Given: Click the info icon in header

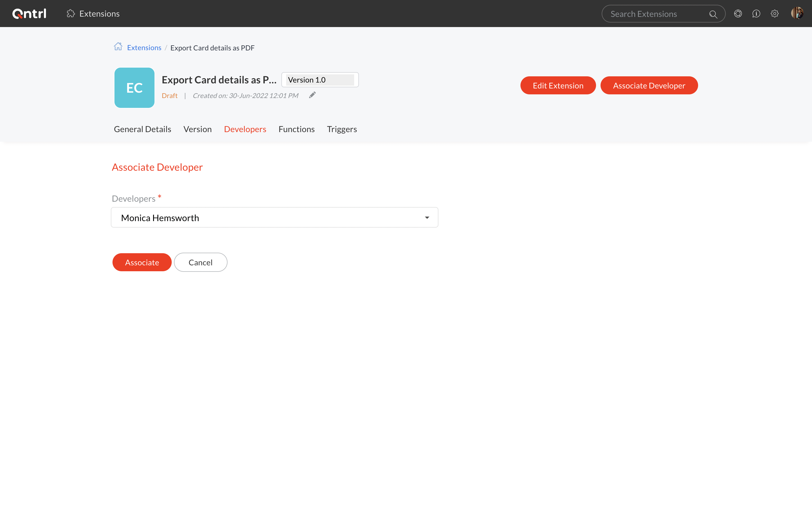Looking at the screenshot, I should [x=756, y=14].
